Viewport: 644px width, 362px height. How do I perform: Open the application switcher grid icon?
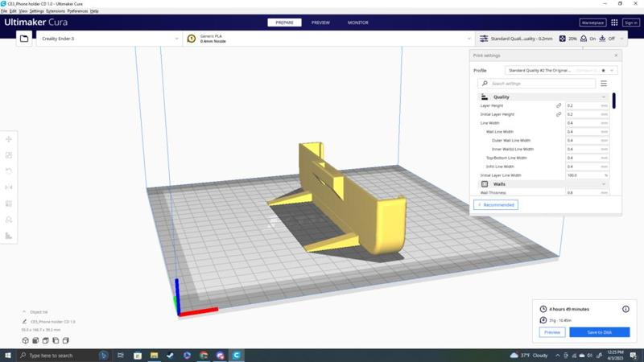(x=614, y=23)
